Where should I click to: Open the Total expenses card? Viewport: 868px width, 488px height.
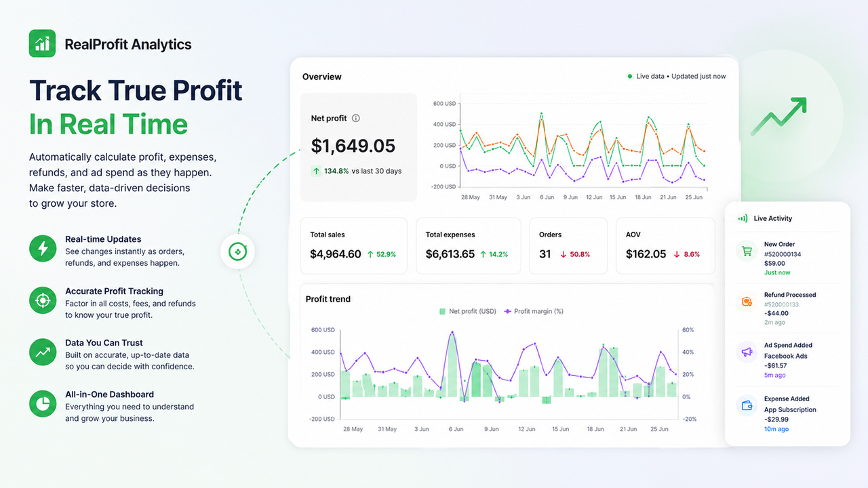pos(468,245)
